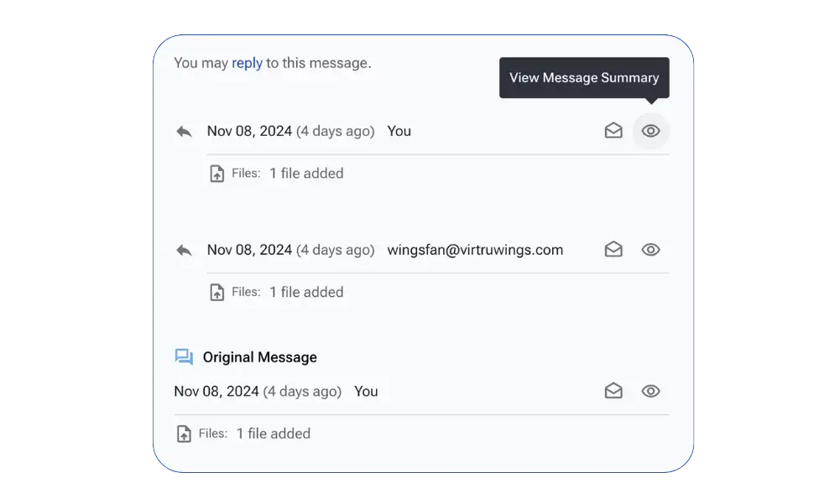This screenshot has width=840, height=504.
Task: Select the Original Message heading
Action: pyautogui.click(x=260, y=357)
